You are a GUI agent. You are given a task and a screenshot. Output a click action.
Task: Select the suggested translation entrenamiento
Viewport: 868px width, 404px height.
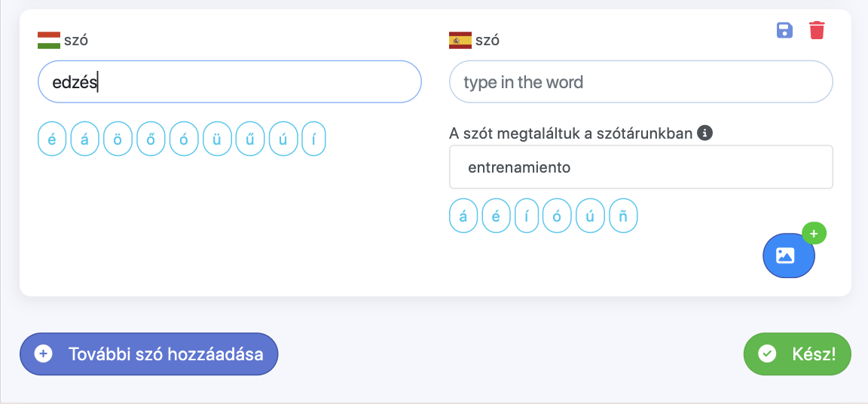pyautogui.click(x=640, y=167)
